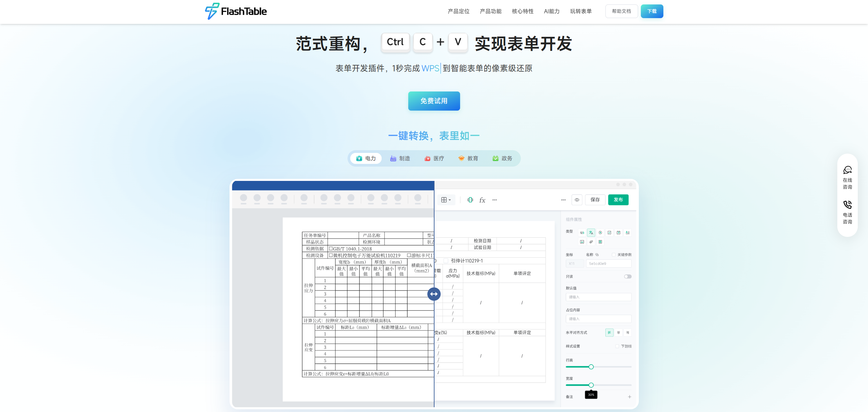Screen dimensions: 868x412
Task: Check the 微机控制电子万能试验机110219 checkbox
Action: coord(330,255)
